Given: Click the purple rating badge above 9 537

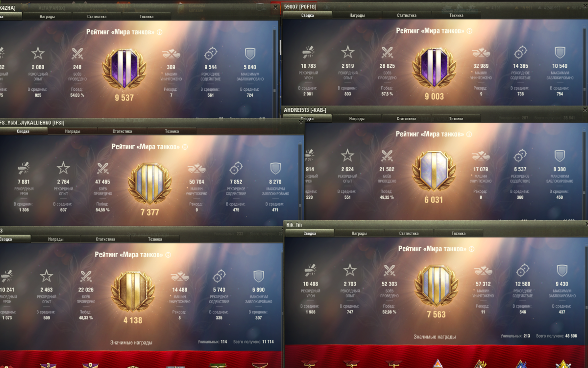Looking at the screenshot, I should (124, 70).
